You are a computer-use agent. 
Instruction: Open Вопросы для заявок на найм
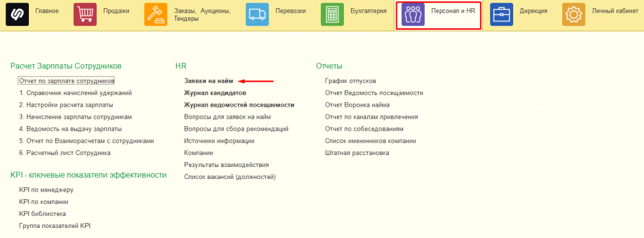tap(227, 117)
